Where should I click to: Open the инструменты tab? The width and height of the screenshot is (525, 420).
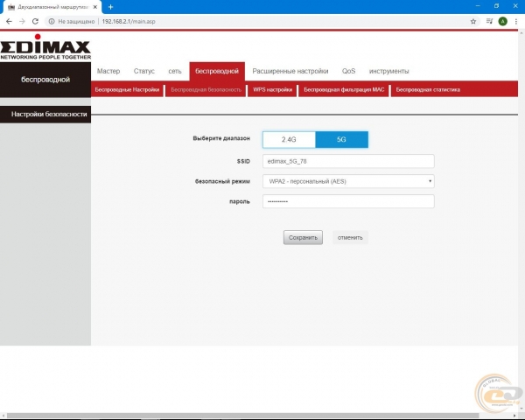click(x=389, y=71)
